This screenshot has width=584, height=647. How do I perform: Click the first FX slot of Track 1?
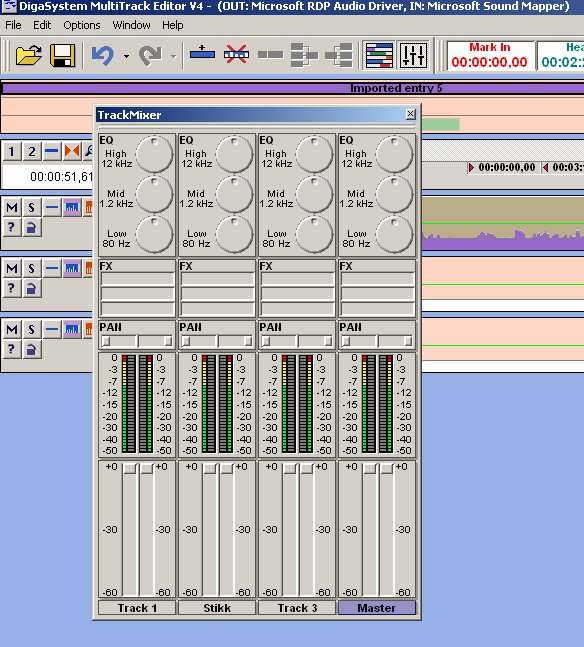(137, 279)
